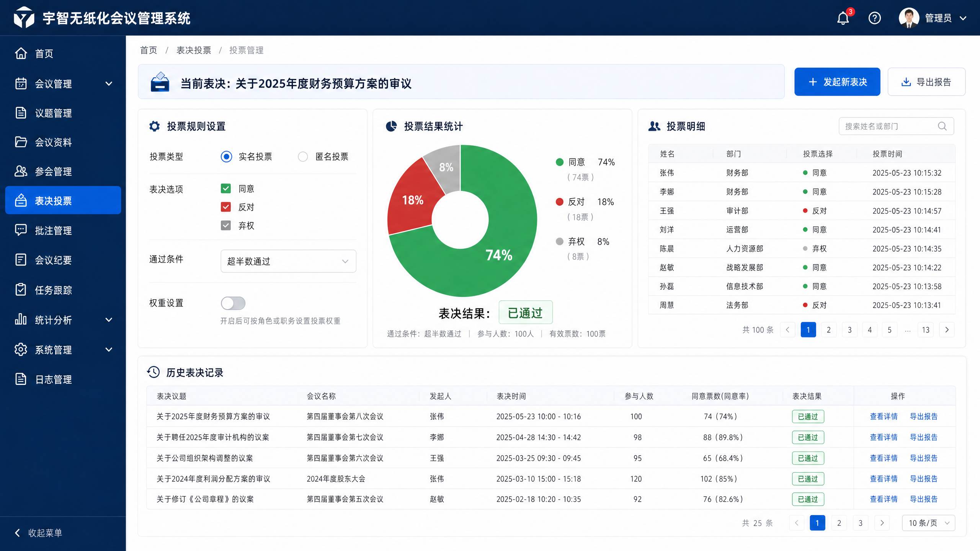Select the 实名投票 radio button
This screenshot has width=980, height=551.
(x=227, y=156)
